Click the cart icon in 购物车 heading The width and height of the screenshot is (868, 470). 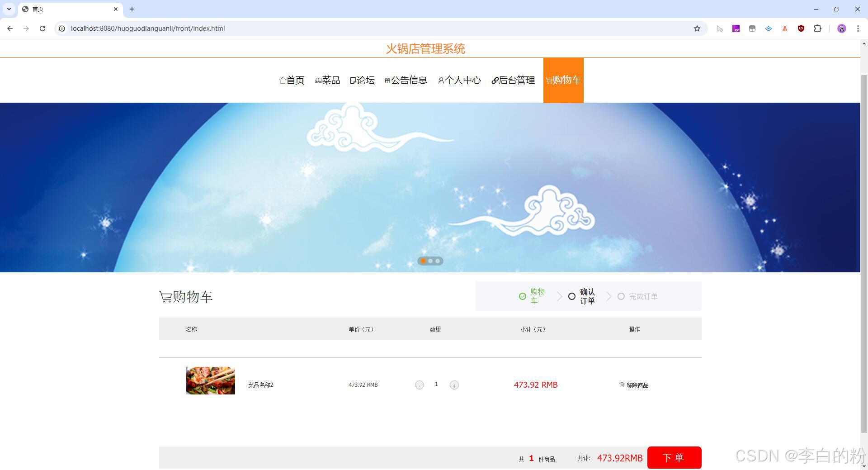165,297
